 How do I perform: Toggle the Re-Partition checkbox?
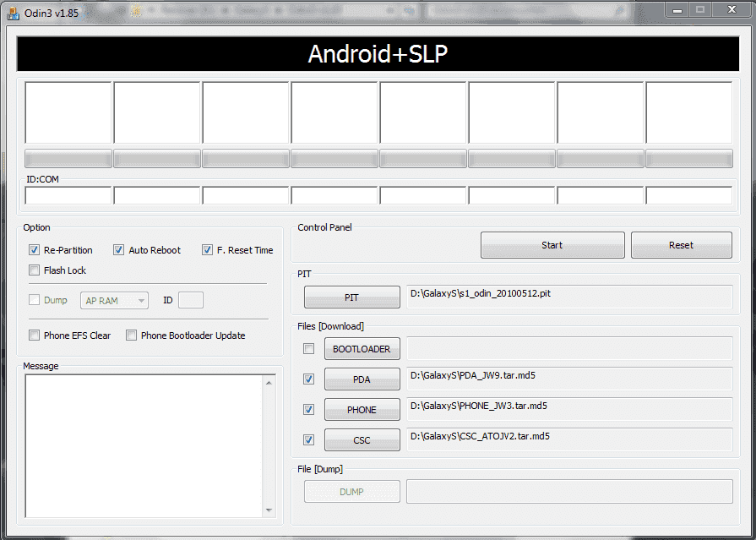(x=34, y=250)
